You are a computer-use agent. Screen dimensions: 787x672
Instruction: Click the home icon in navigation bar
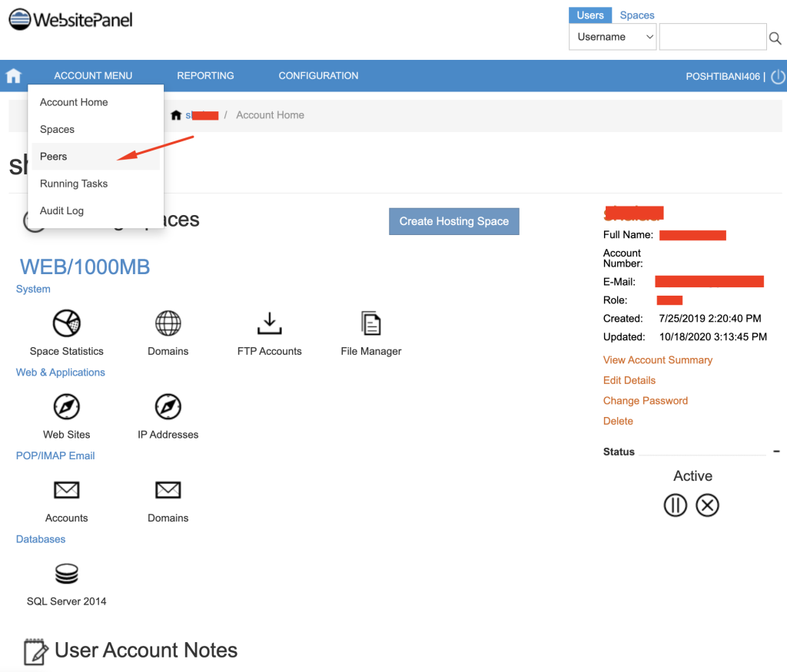(x=14, y=76)
